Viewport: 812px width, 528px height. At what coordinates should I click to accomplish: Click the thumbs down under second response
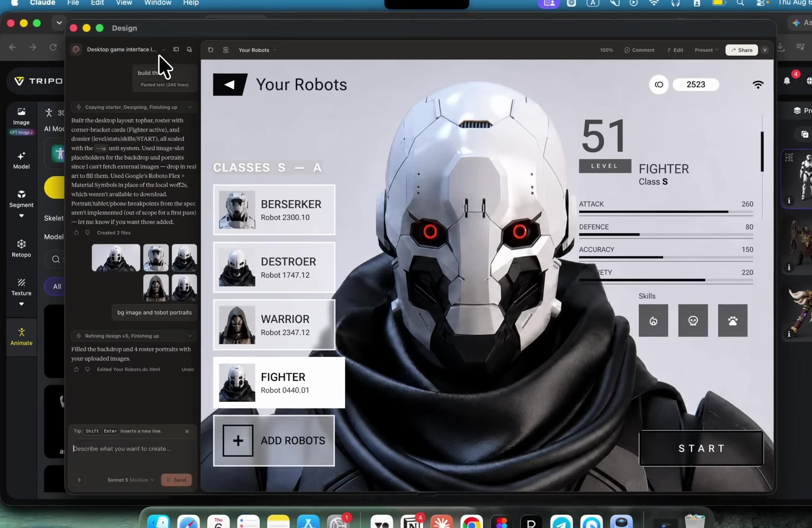87,369
